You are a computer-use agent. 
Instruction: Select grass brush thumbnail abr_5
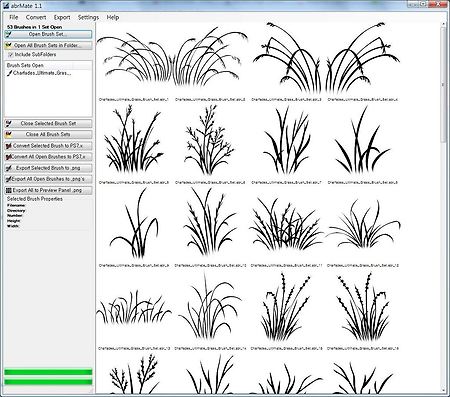click(x=134, y=140)
